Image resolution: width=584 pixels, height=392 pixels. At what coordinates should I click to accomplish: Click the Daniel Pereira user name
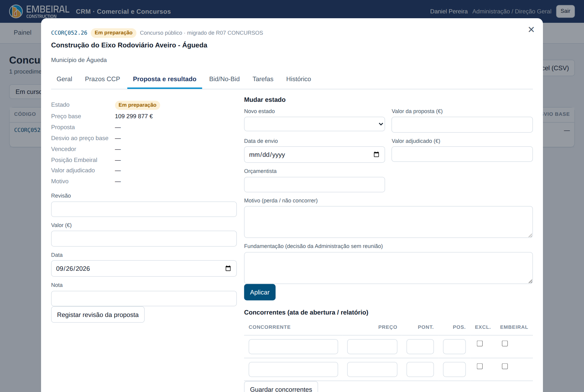coord(449,11)
